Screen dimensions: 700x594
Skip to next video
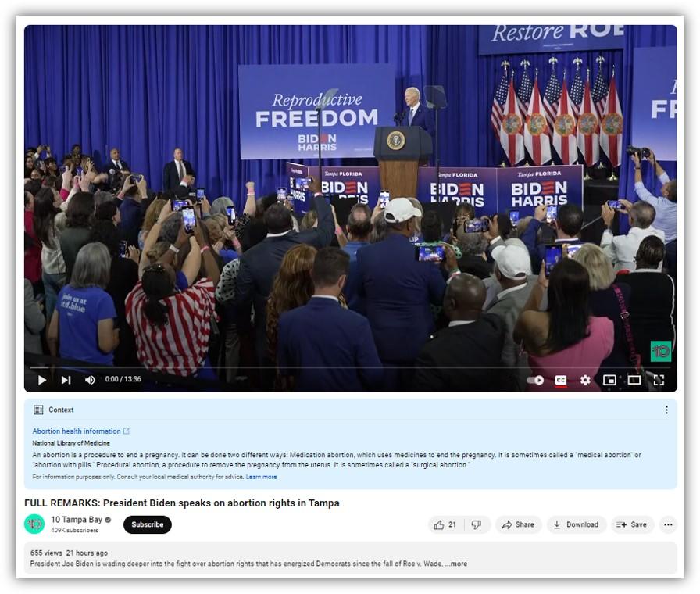tap(66, 380)
